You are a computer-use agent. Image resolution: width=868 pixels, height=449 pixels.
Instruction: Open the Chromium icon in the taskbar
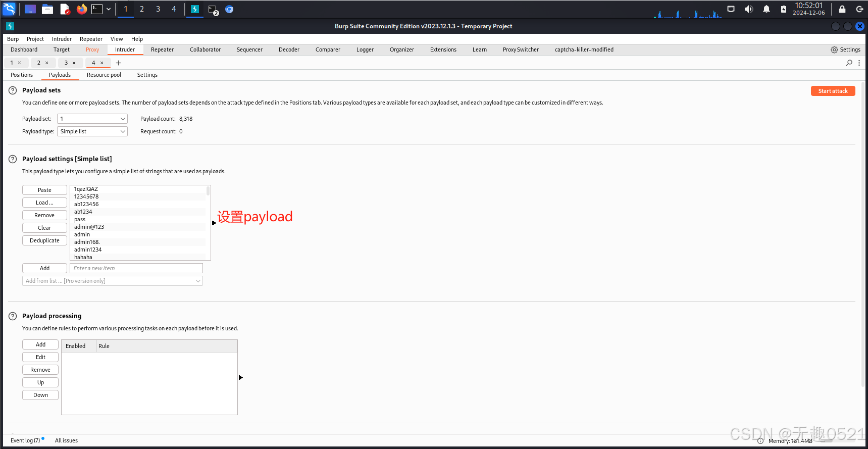229,9
